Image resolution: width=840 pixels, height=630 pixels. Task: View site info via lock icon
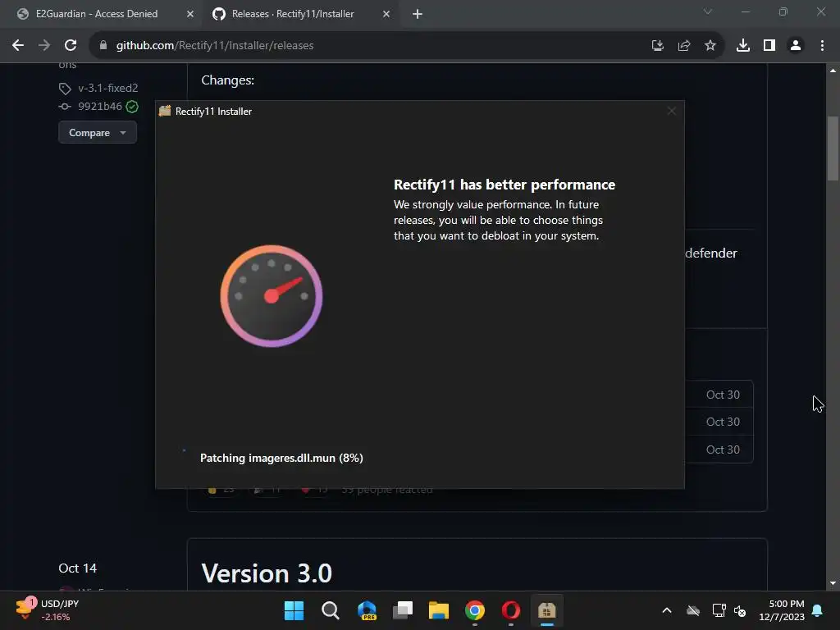[103, 46]
